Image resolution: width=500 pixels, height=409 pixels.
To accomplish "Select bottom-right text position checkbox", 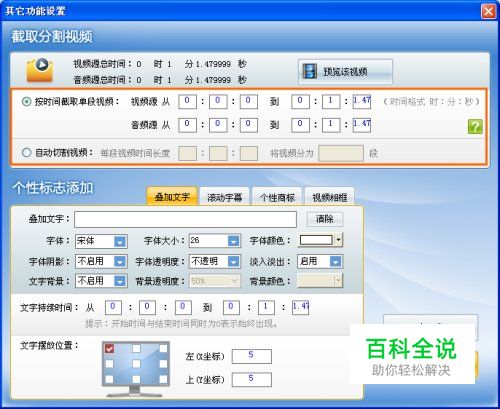I will (x=163, y=379).
